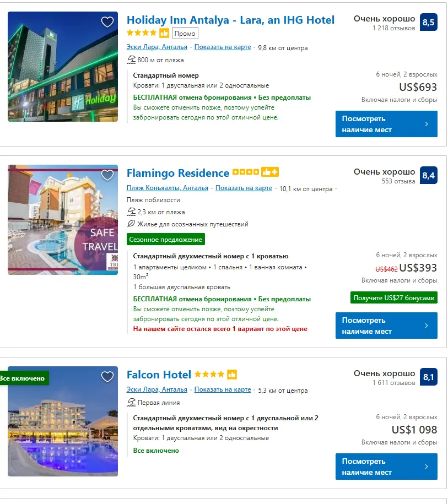
Task: Show Holiday Inn on the map link
Action: (x=223, y=47)
